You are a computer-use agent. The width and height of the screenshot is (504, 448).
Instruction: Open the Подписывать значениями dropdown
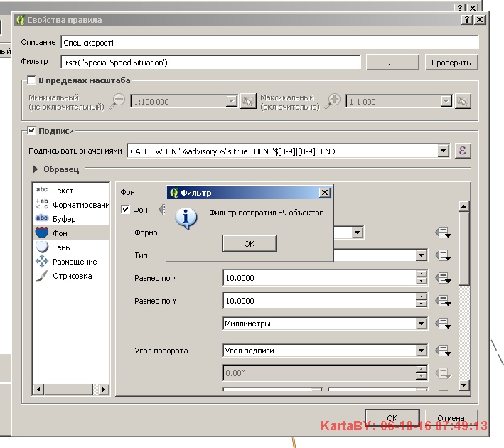click(x=444, y=151)
